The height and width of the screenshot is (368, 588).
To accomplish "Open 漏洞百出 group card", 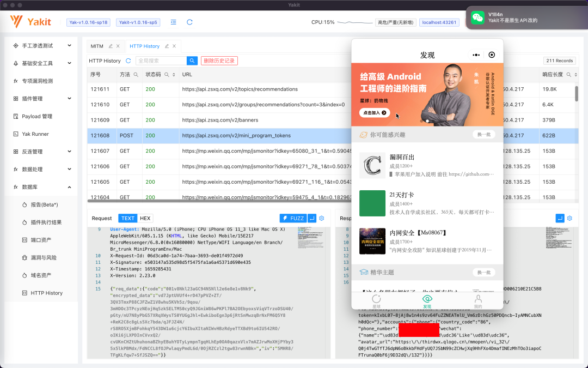I will coord(427,165).
